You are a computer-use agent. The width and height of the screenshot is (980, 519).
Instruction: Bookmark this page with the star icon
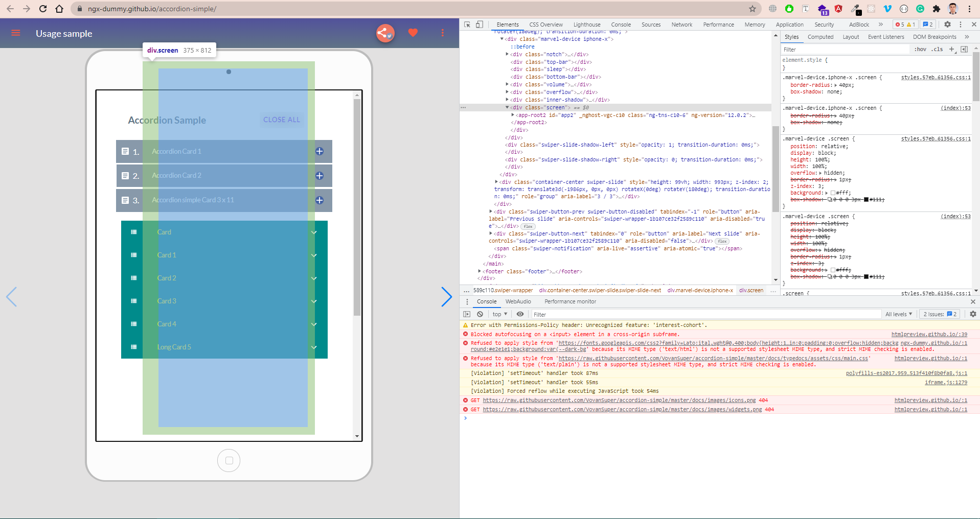point(753,9)
